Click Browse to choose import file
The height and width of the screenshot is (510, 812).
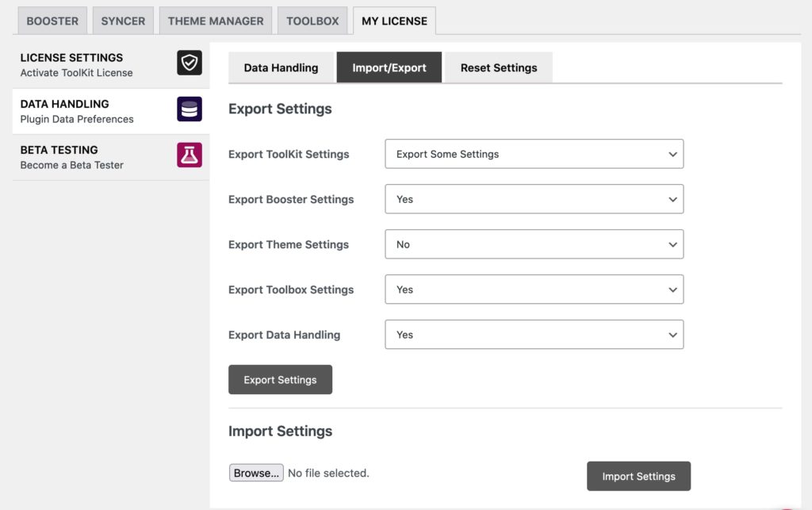point(256,473)
